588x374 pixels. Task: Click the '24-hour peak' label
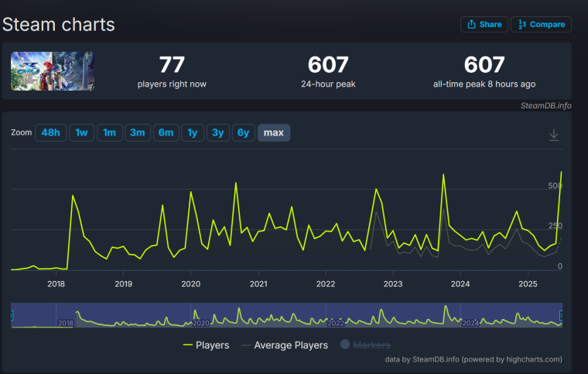[x=328, y=84]
